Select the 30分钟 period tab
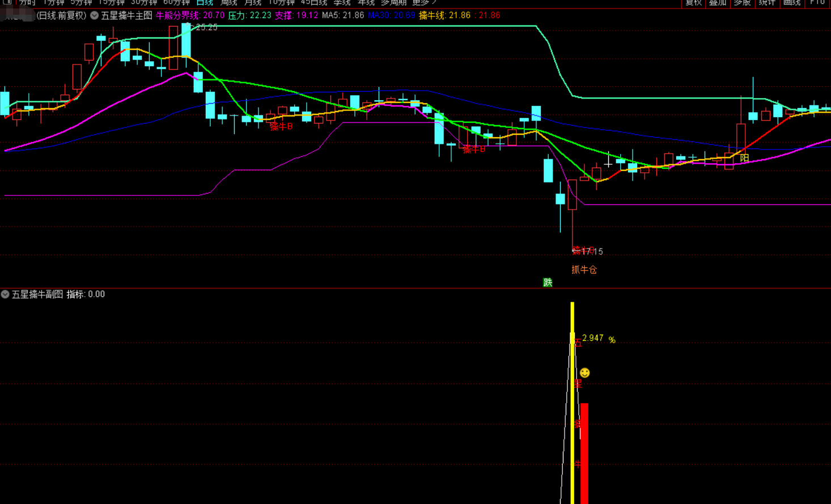This screenshot has width=831, height=504. coord(144,3)
